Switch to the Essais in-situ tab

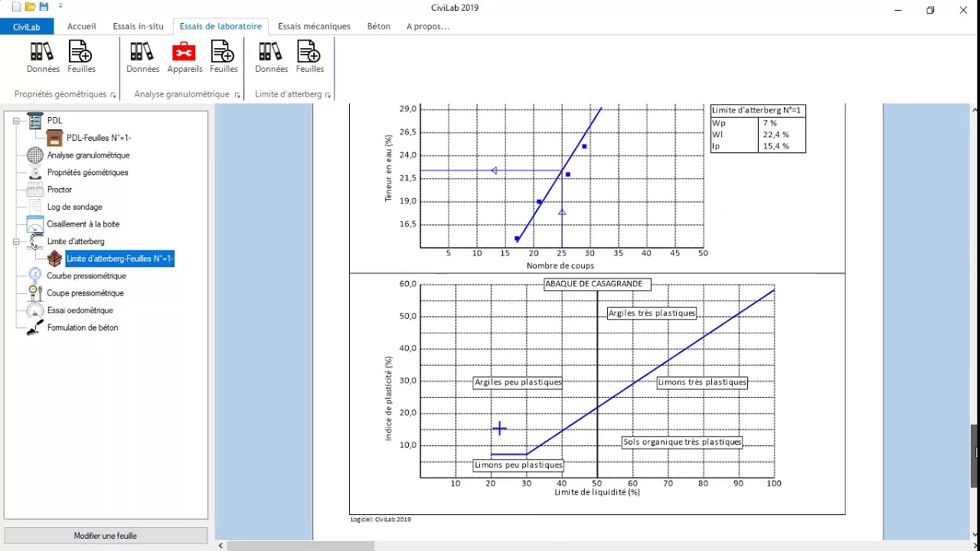click(x=138, y=26)
